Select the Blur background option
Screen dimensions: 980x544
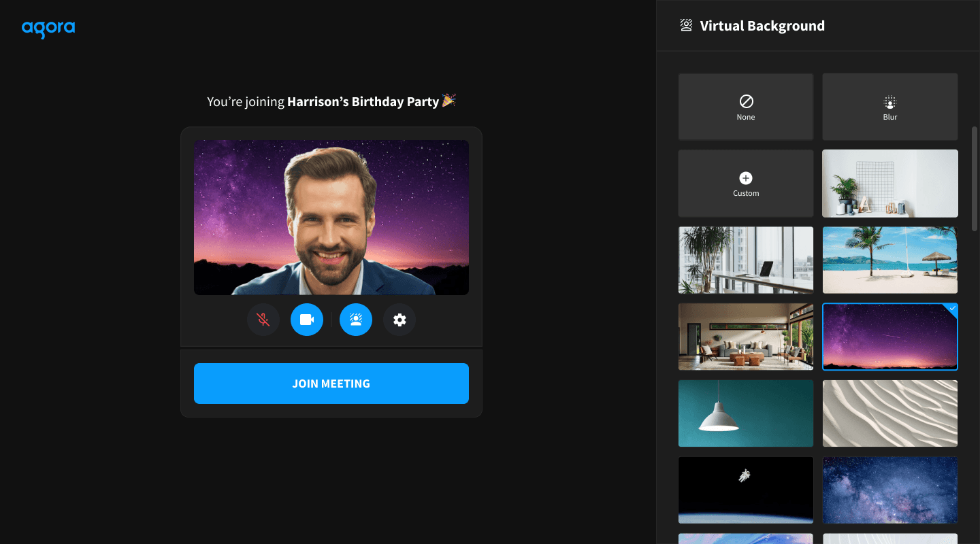(x=889, y=106)
